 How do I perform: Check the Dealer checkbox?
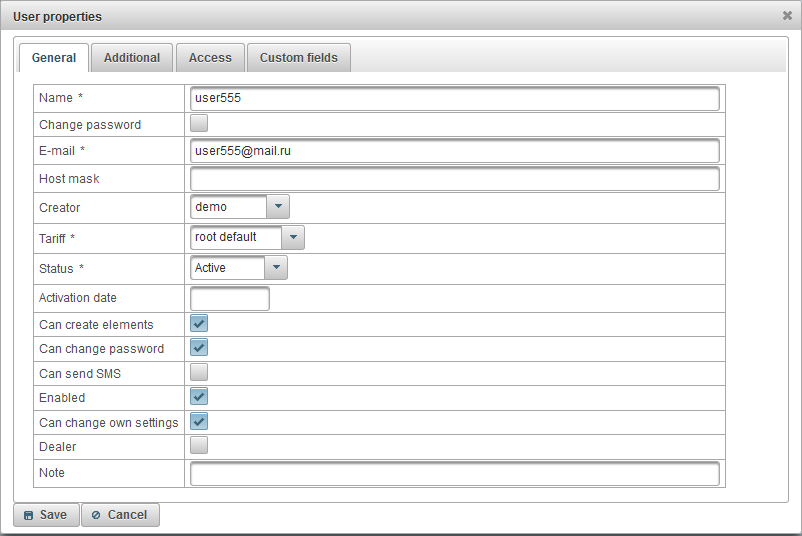(x=199, y=446)
